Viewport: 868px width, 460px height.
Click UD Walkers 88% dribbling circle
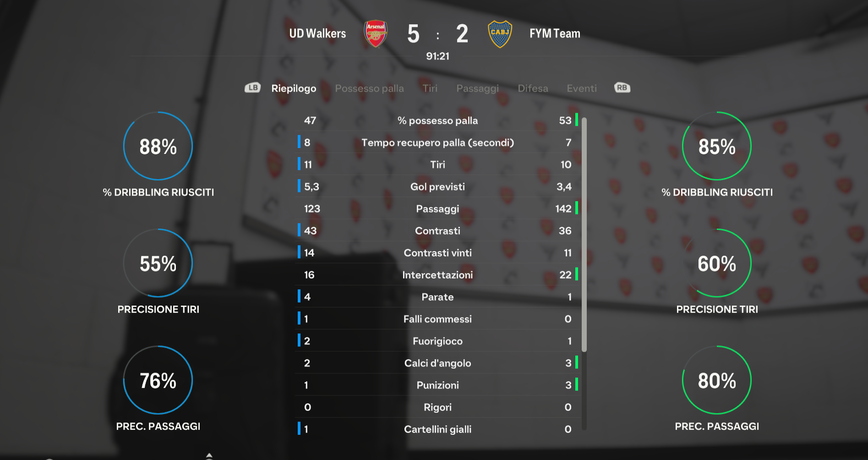(158, 146)
